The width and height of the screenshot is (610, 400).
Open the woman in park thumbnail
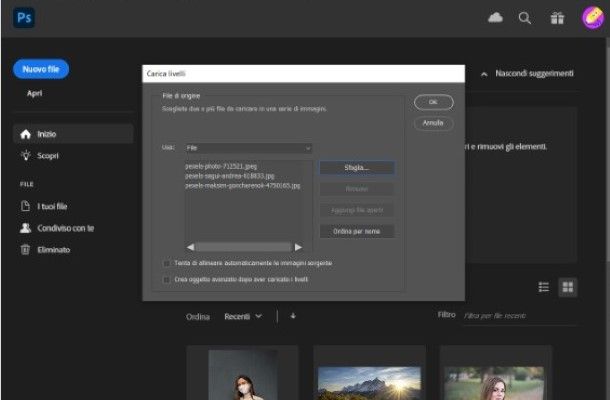coord(495,373)
